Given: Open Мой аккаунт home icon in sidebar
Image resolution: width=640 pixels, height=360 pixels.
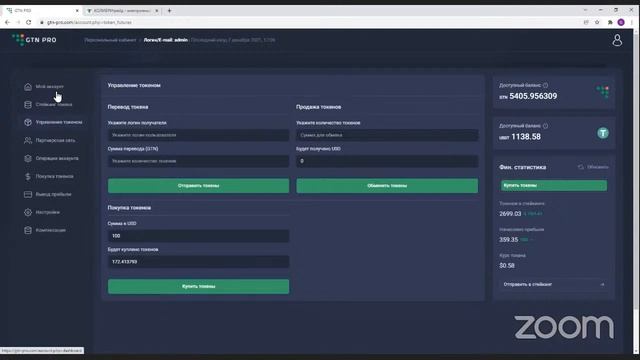Looking at the screenshot, I should click(28, 87).
